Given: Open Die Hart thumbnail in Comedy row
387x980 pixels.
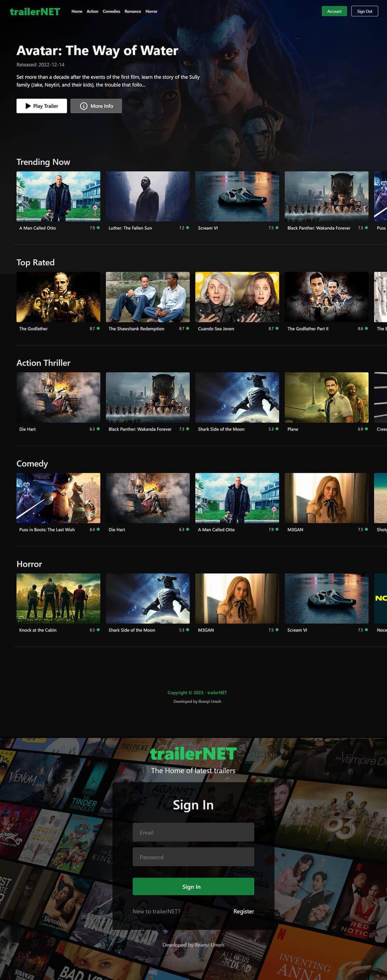Looking at the screenshot, I should pos(148,498).
